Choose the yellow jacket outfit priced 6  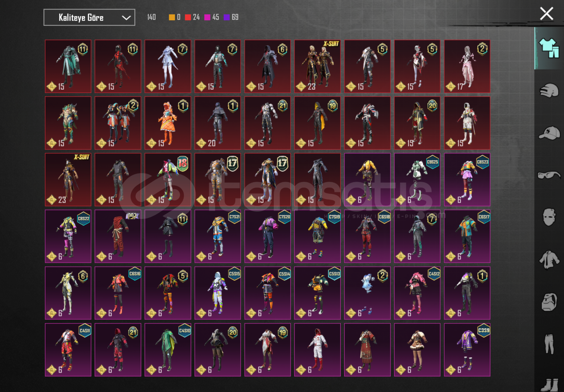pyautogui.click(x=367, y=180)
